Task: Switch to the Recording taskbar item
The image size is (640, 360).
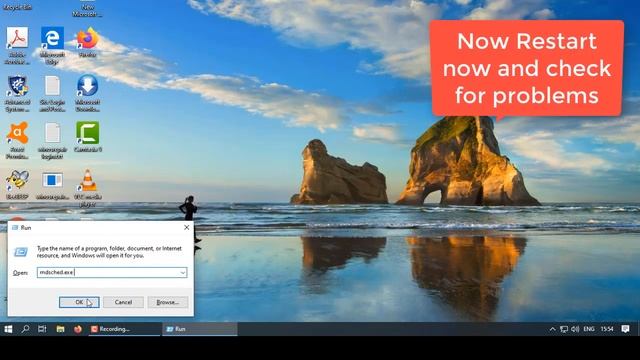Action: pyautogui.click(x=124, y=329)
